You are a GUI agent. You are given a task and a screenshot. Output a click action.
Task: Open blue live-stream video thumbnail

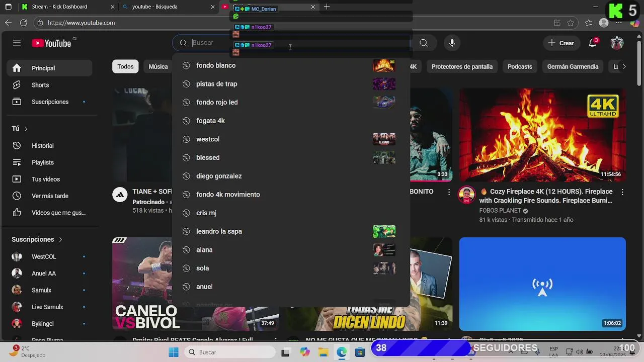coord(542,284)
